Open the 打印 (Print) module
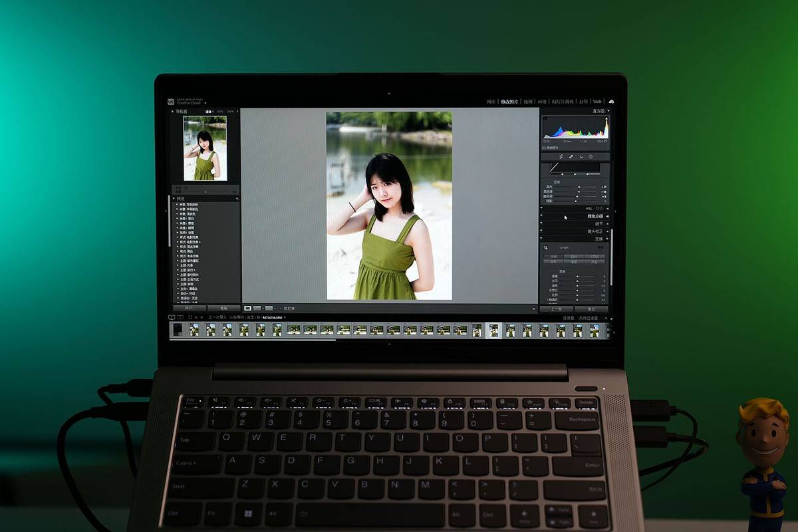This screenshot has width=798, height=532. click(x=583, y=102)
